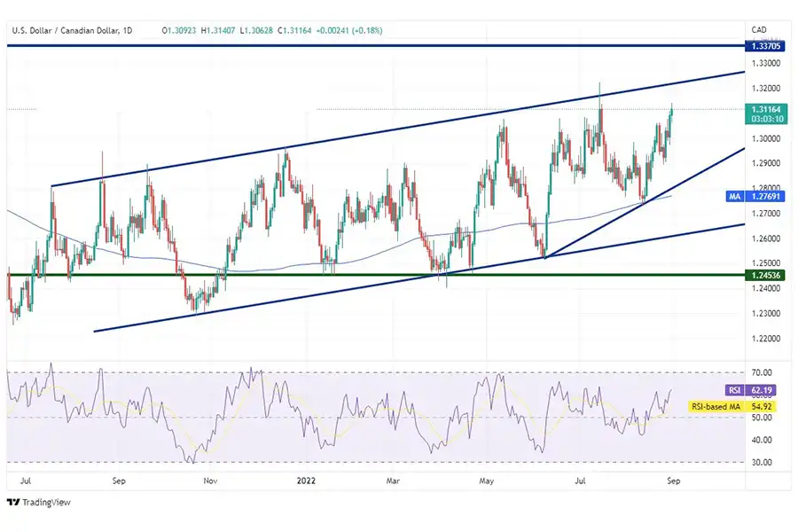This screenshot has height=532, width=798.
Task: Click the 1.24000 price axis label
Action: [766, 288]
